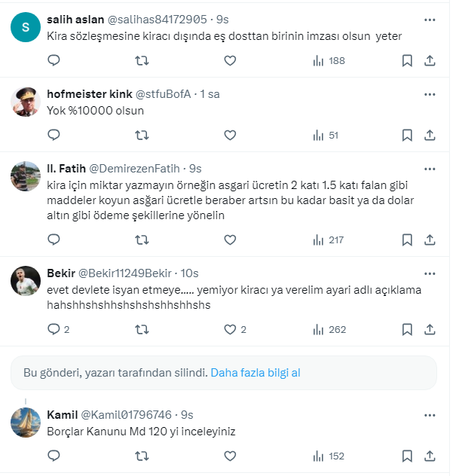Bookmark II. Fatih's tweet

point(407,240)
